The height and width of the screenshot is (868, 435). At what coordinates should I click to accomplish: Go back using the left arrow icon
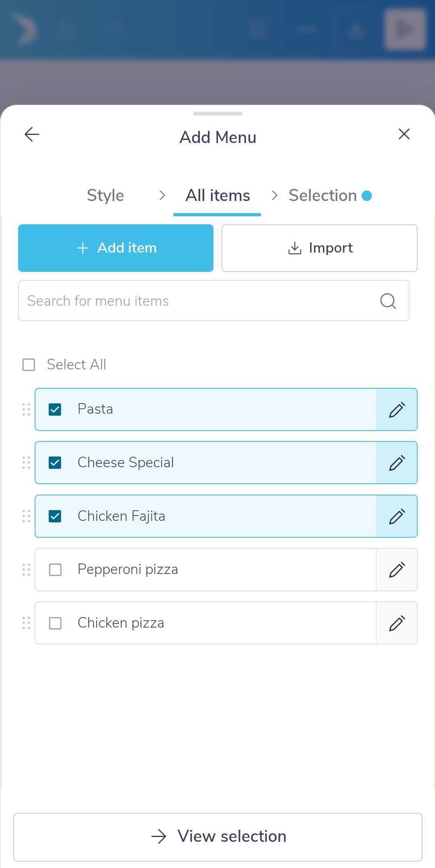[32, 135]
